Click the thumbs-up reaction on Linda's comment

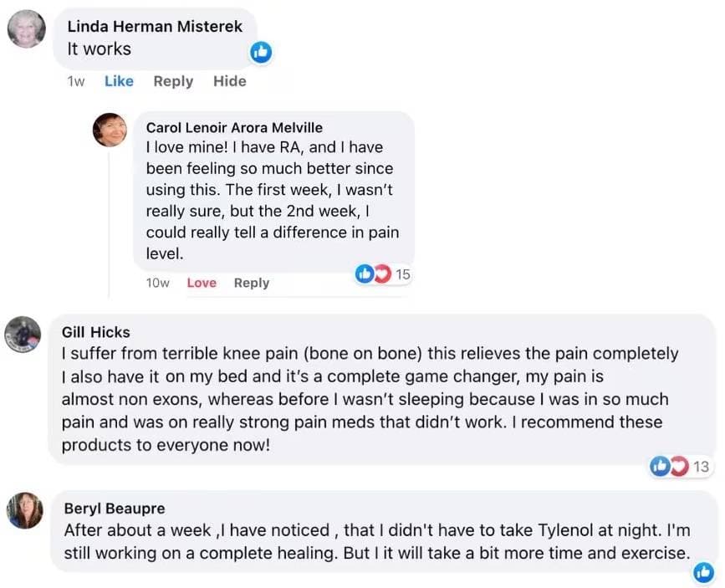pyautogui.click(x=260, y=51)
